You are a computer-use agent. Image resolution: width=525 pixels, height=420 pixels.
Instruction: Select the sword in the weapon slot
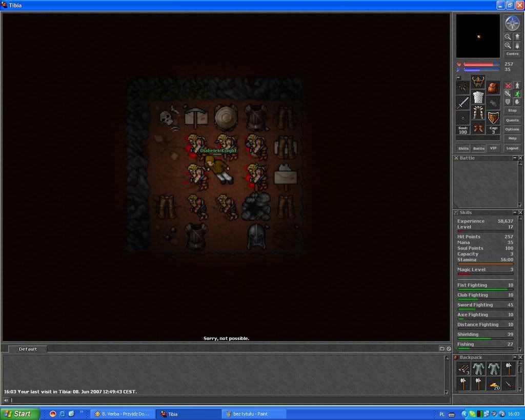point(463,103)
